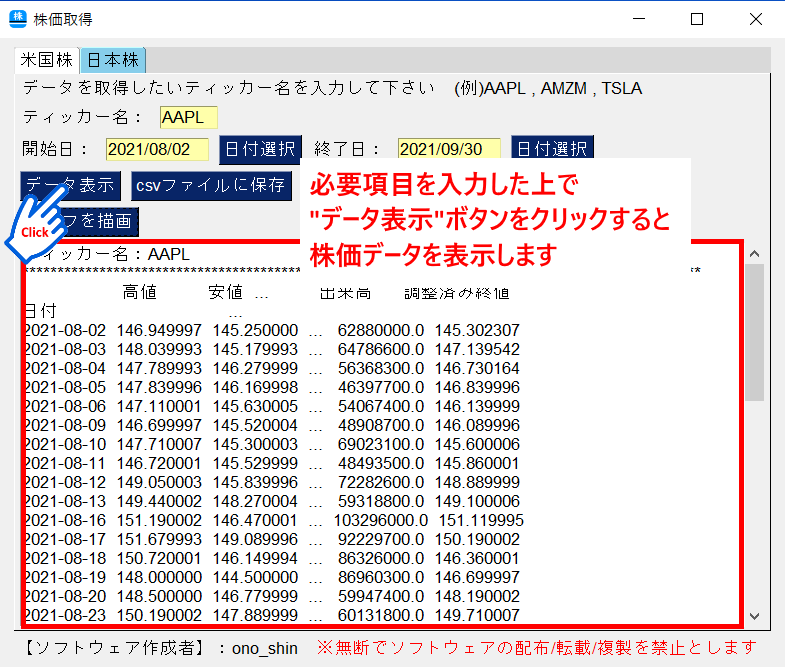Viewport: 785px width, 667px height.
Task: Click the vertical scrollbar thumb of the results
Action: 754,332
